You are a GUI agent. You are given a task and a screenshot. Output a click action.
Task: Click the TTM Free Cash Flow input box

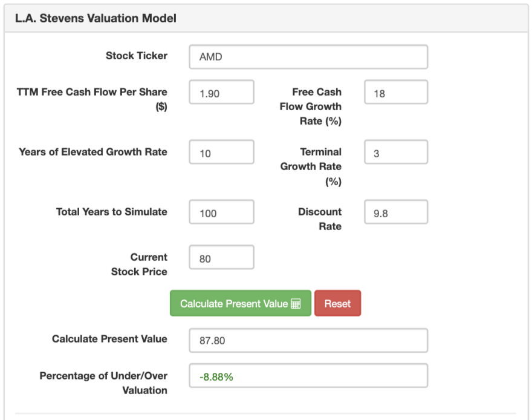pyautogui.click(x=221, y=92)
